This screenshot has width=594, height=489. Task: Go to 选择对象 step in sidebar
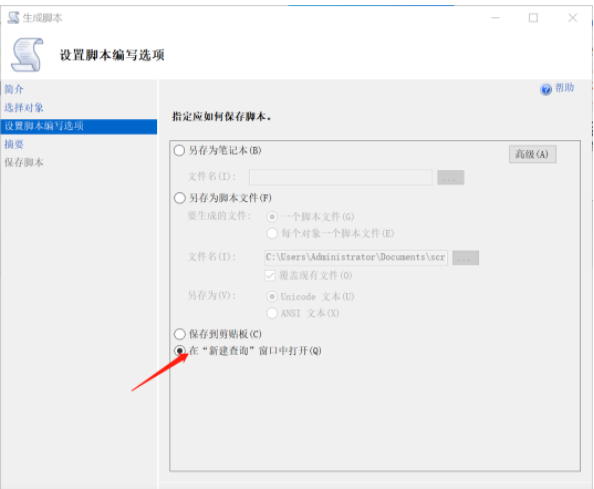click(x=24, y=108)
